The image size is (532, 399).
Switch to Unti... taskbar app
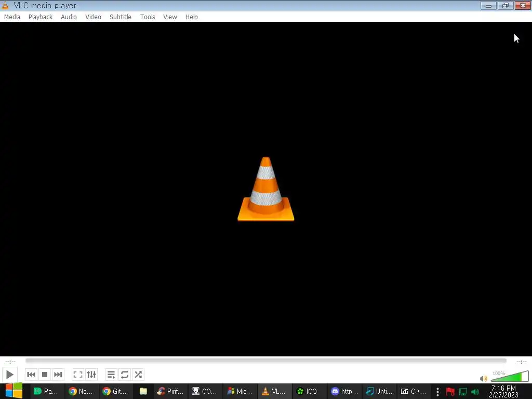point(379,392)
